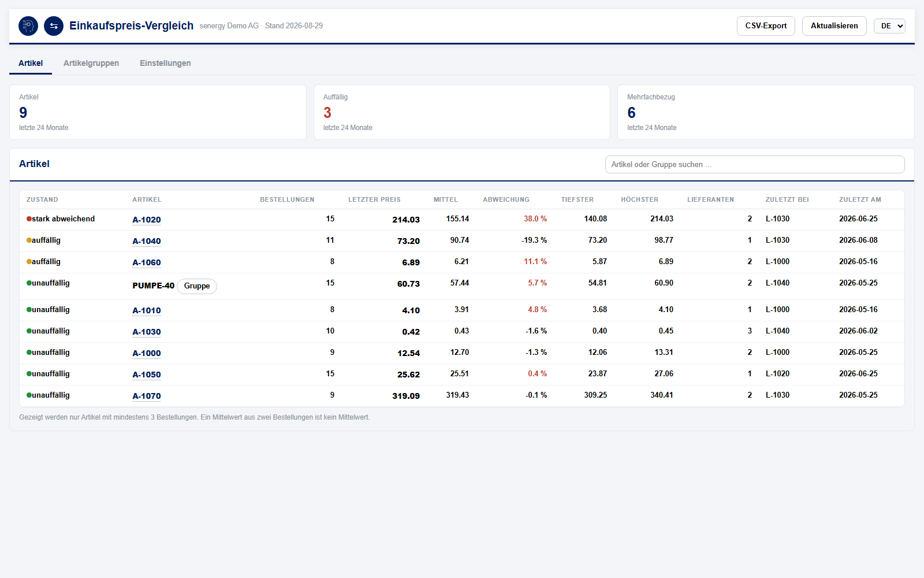Click the Auffällig summary card
Viewport: 924px width, 578px height.
click(x=462, y=112)
